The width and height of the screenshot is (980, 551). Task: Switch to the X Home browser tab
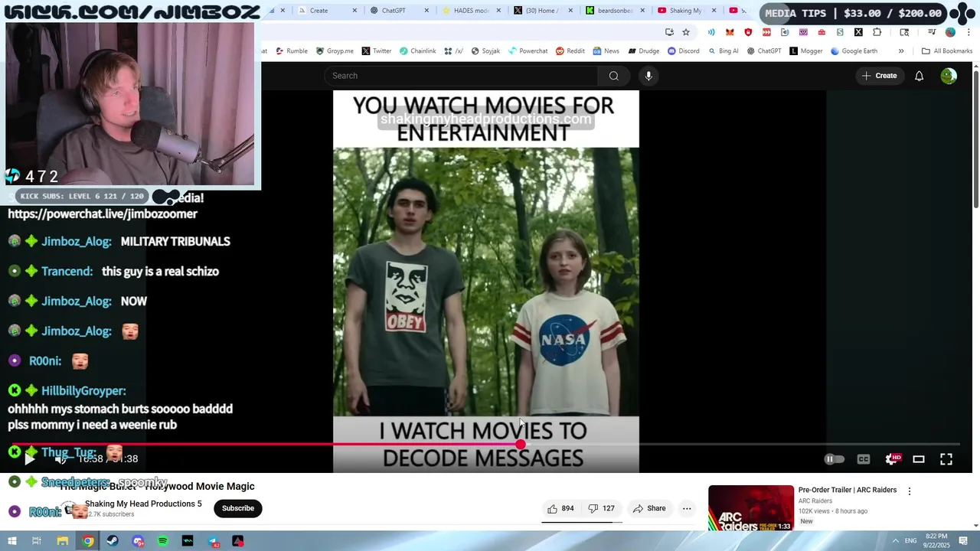(544, 11)
